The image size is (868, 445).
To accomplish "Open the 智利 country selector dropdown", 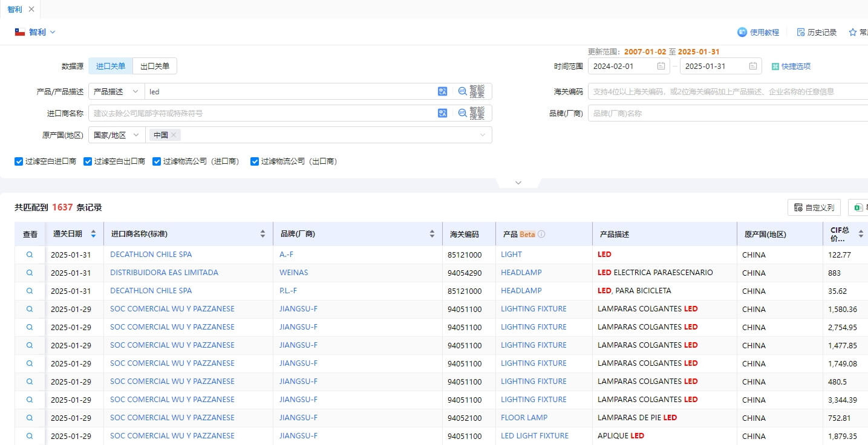I will coord(36,32).
